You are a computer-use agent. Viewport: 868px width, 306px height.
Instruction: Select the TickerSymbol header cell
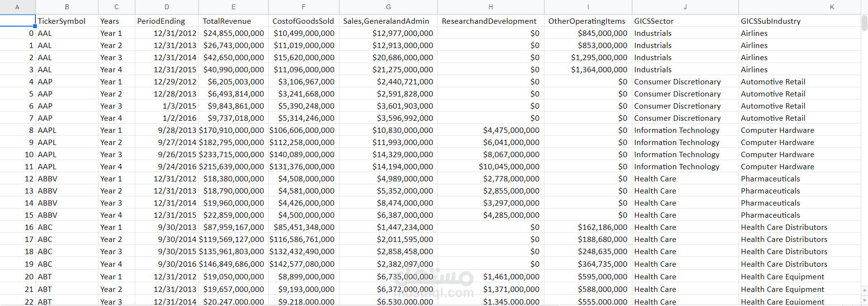coord(67,21)
